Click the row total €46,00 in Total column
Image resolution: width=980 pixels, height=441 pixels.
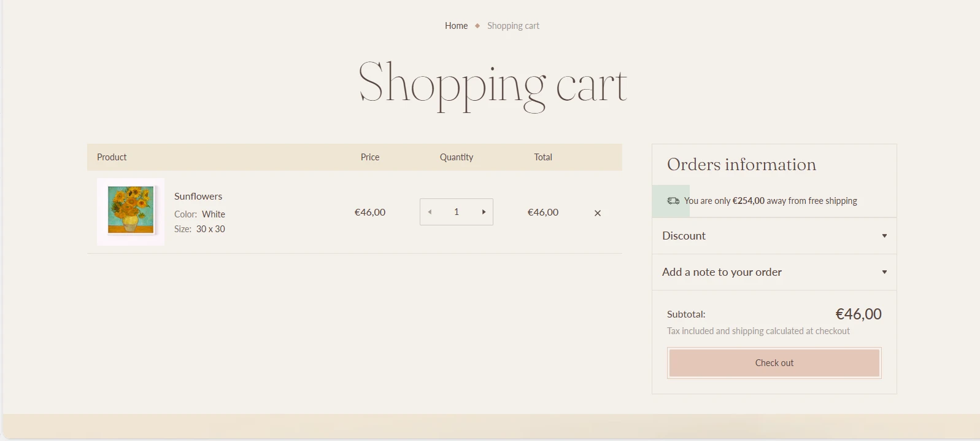tap(543, 213)
